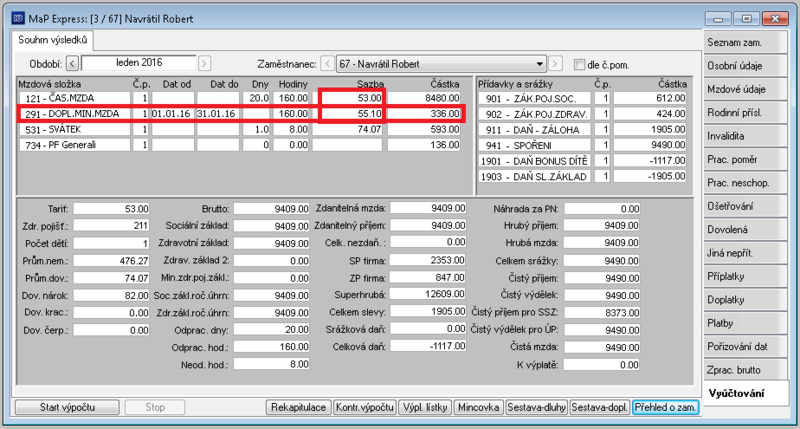The height and width of the screenshot is (429, 800).
Task: Click the 'Celková daň' field -1117.00
Action: [428, 346]
